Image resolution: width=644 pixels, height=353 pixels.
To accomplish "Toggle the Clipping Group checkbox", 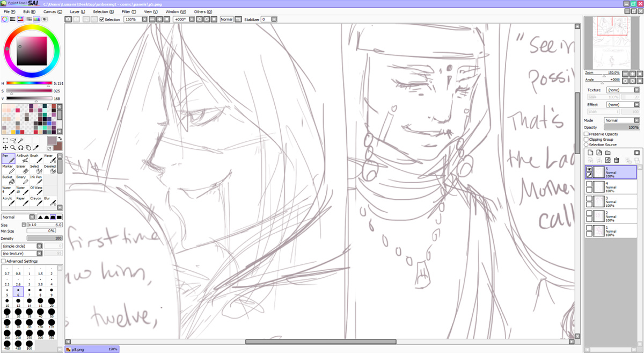I will coord(586,139).
